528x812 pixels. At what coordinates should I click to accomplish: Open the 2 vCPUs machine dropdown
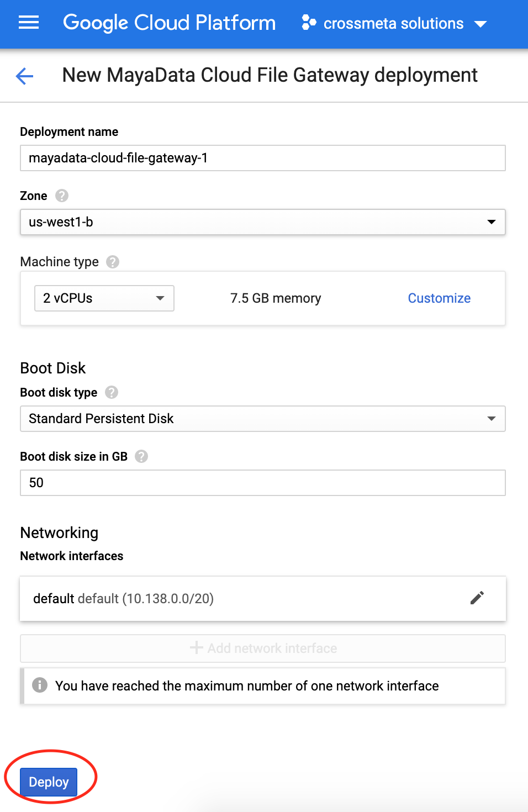pyautogui.click(x=104, y=298)
